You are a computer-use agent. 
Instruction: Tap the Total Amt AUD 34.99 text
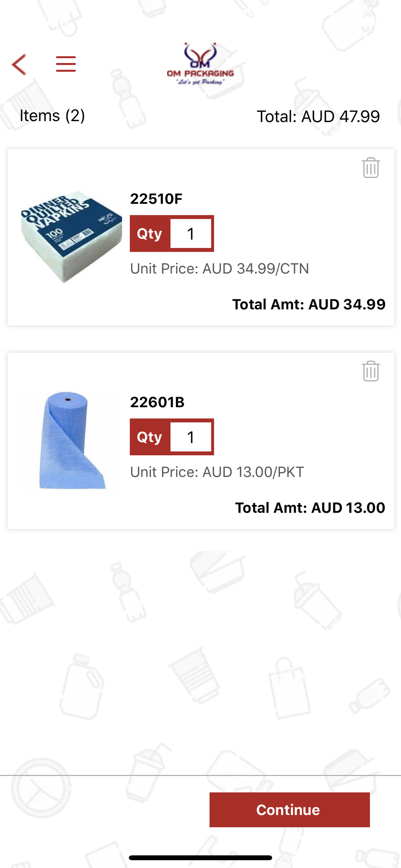click(309, 305)
